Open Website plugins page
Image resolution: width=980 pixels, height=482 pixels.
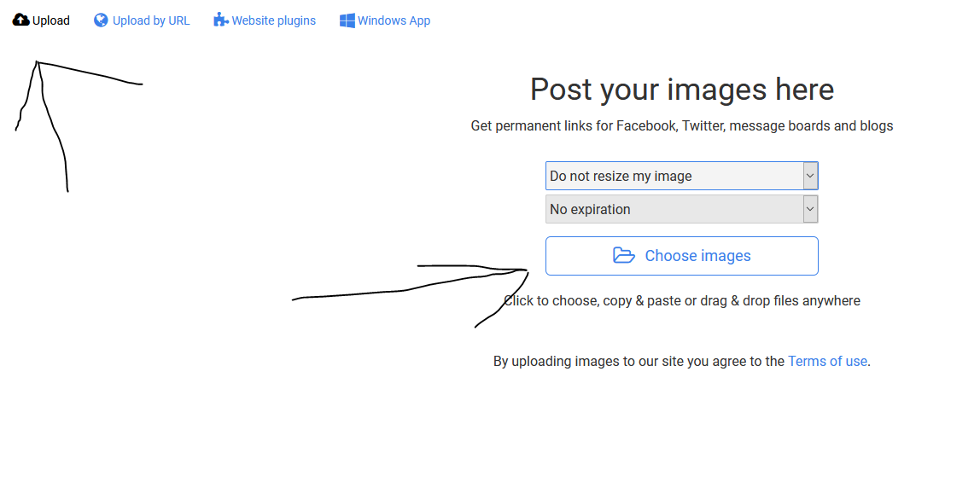[265, 20]
